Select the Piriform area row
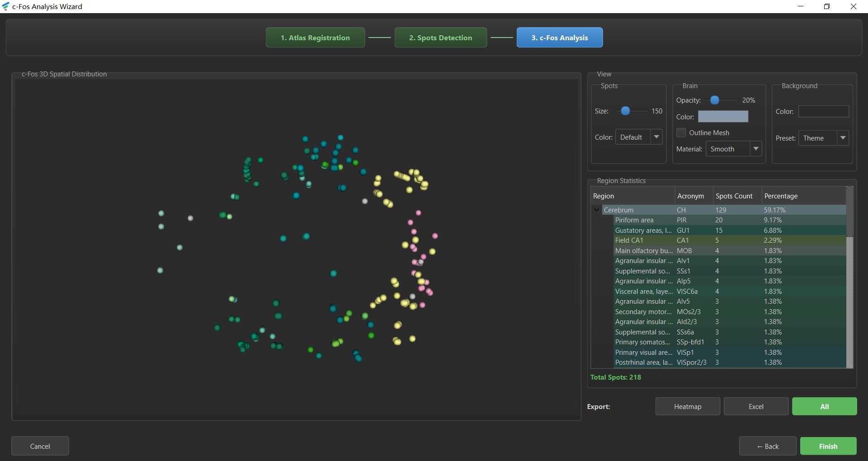The image size is (868, 461). [730, 220]
